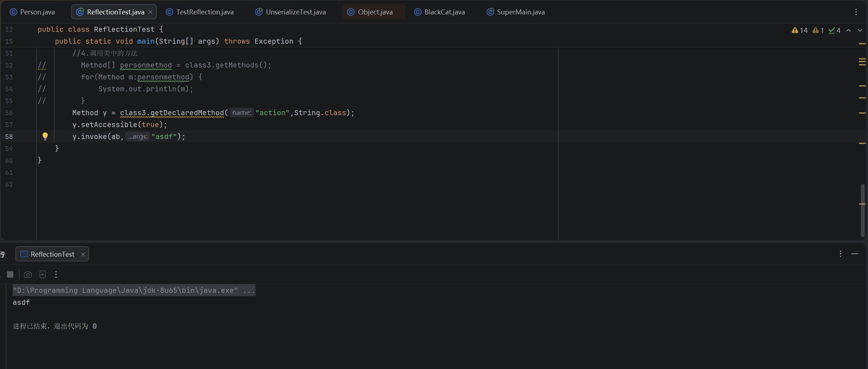Jump to the previous highlighted error arrow
This screenshot has height=369, width=868.
click(x=848, y=30)
